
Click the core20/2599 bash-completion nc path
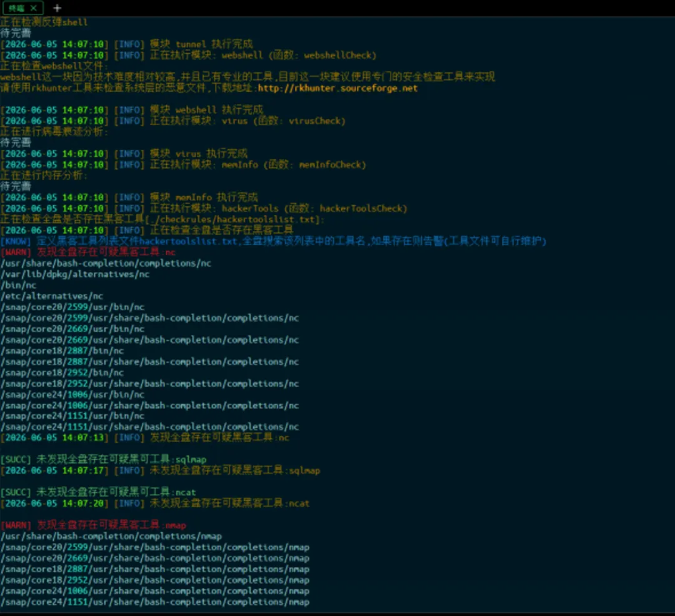[x=150, y=318]
